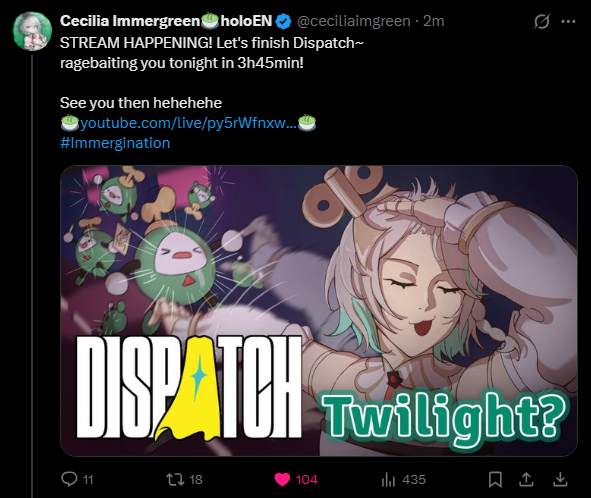Open Cecilia Immergreen's profile avatar
Image resolution: width=591 pixels, height=498 pixels.
click(x=32, y=31)
